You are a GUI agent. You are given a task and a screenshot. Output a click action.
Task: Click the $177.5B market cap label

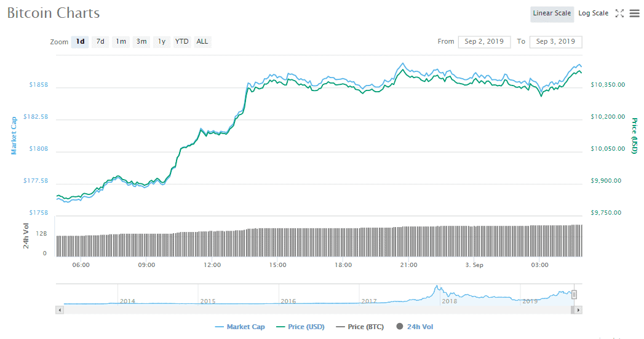[x=36, y=181]
